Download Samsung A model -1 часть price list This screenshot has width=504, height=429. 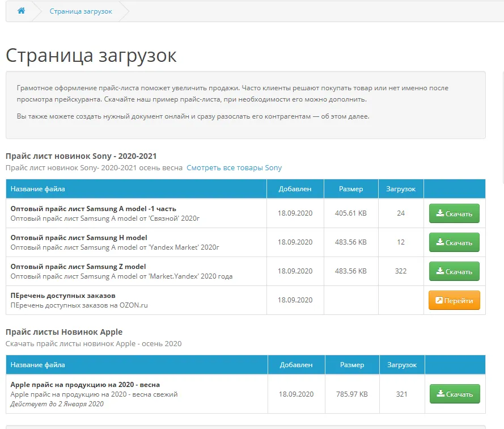[x=454, y=214]
